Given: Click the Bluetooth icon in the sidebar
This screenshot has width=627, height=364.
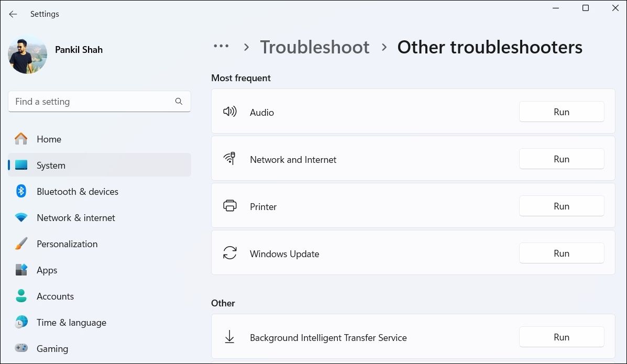Looking at the screenshot, I should pyautogui.click(x=21, y=191).
